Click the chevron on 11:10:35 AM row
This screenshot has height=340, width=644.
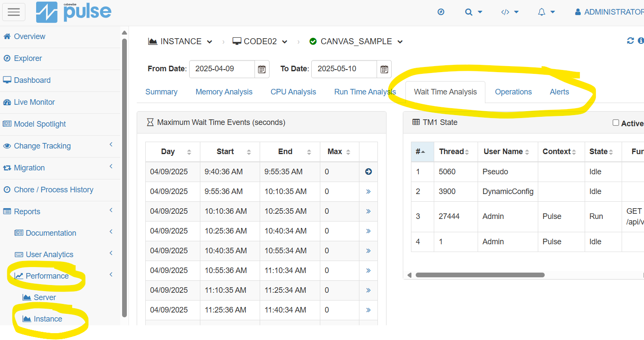tap(368, 290)
